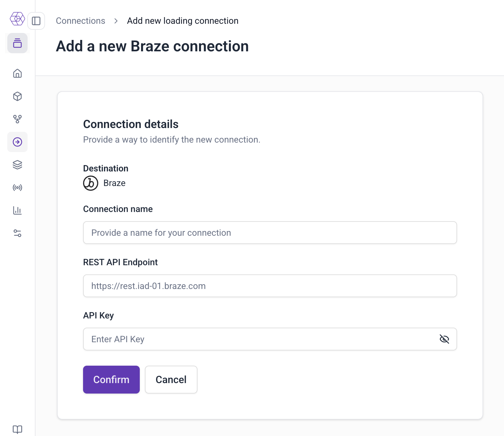This screenshot has width=504, height=436.
Task: Select the circled arrow connections icon
Action: 17,142
